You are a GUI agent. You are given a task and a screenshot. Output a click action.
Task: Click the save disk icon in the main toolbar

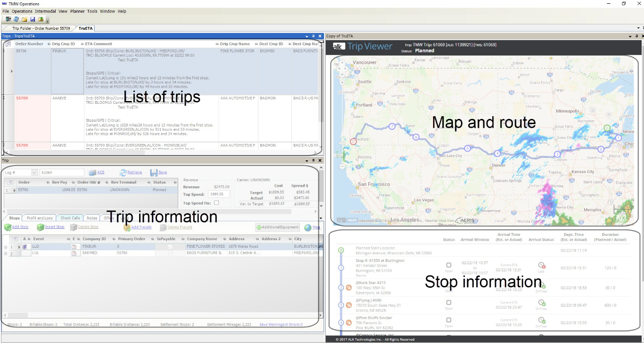(x=33, y=19)
